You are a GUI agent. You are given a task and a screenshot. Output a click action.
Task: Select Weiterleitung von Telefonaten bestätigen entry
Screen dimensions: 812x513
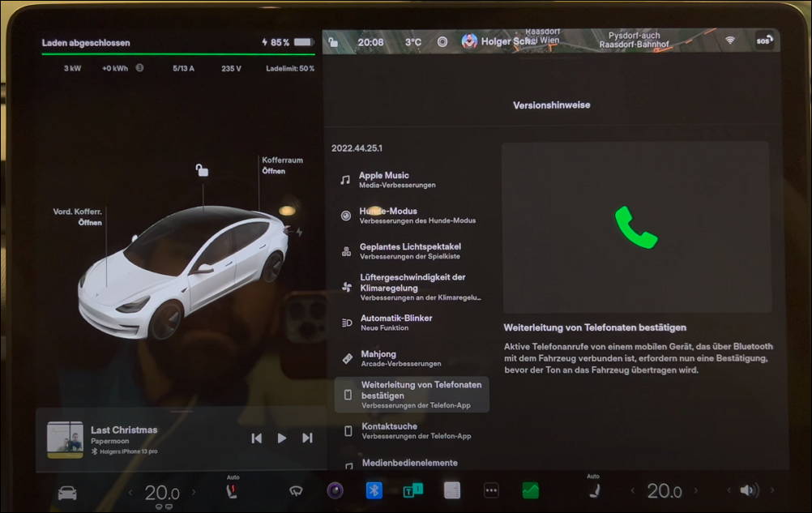click(412, 395)
